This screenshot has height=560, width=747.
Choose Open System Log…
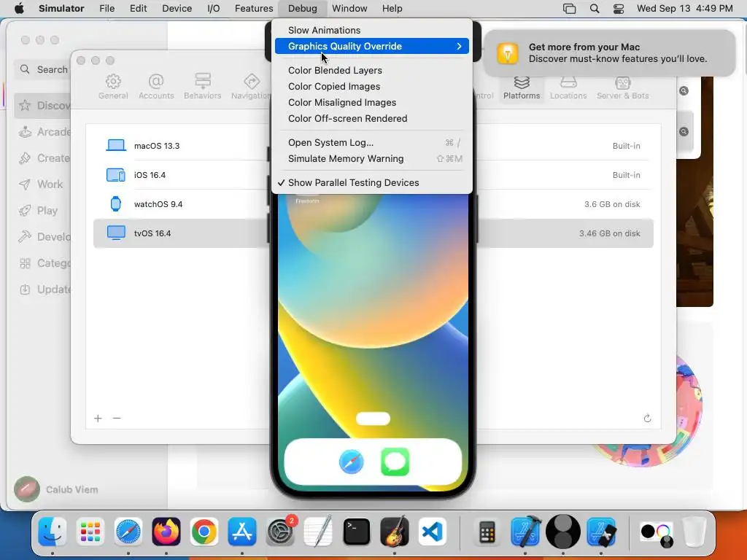click(371, 142)
